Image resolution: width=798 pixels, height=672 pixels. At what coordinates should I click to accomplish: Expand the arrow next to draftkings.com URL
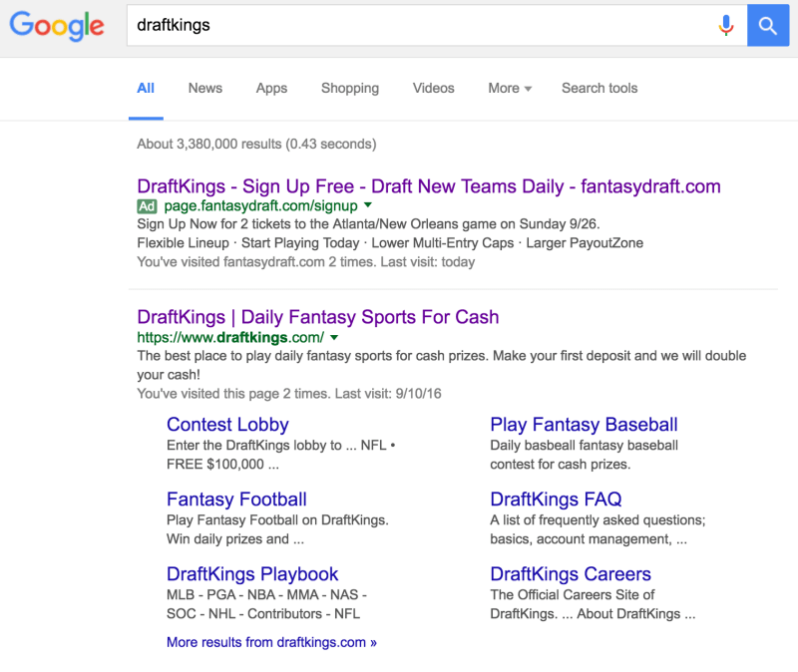[334, 337]
